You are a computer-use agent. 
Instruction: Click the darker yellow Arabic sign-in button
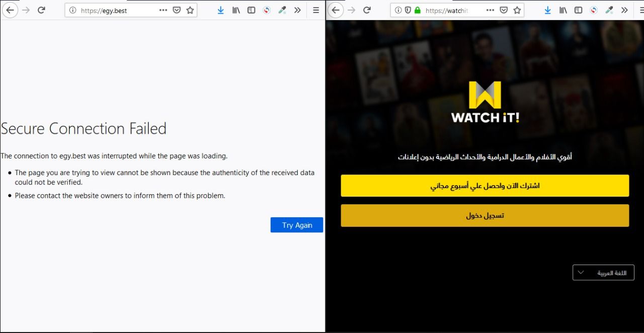click(x=485, y=215)
